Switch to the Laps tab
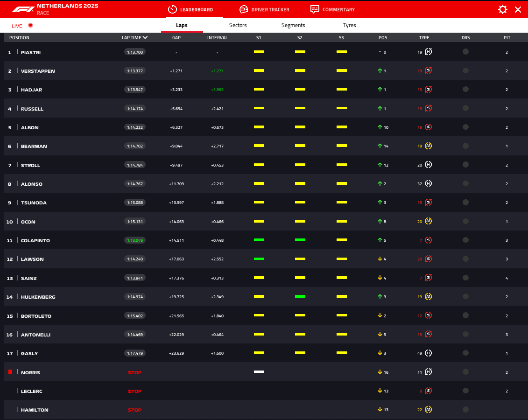Screen dimensions: 528x420 tap(182, 25)
